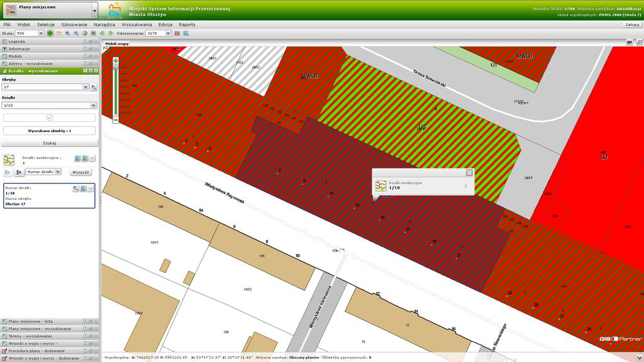Image resolution: width=644 pixels, height=362 pixels.
Task: Click the Olsztyn 17 result card
Action: pyautogui.click(x=49, y=196)
